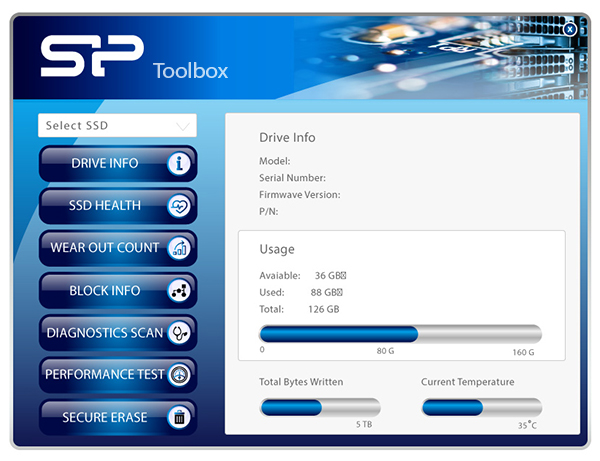Click the nodes icon for Block Info

pyautogui.click(x=179, y=291)
